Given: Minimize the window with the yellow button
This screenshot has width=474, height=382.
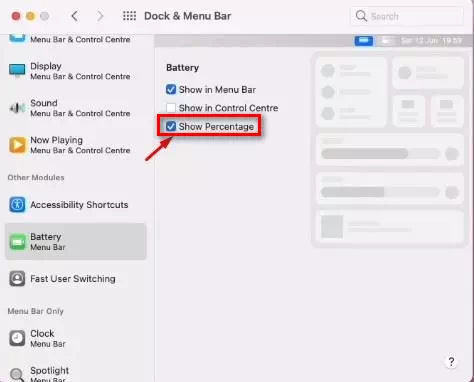Looking at the screenshot, I should tap(30, 16).
